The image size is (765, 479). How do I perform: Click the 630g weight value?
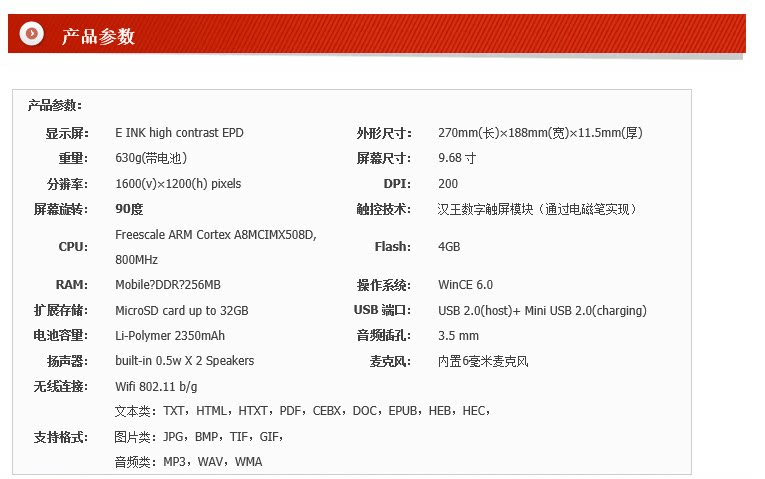pyautogui.click(x=151, y=158)
